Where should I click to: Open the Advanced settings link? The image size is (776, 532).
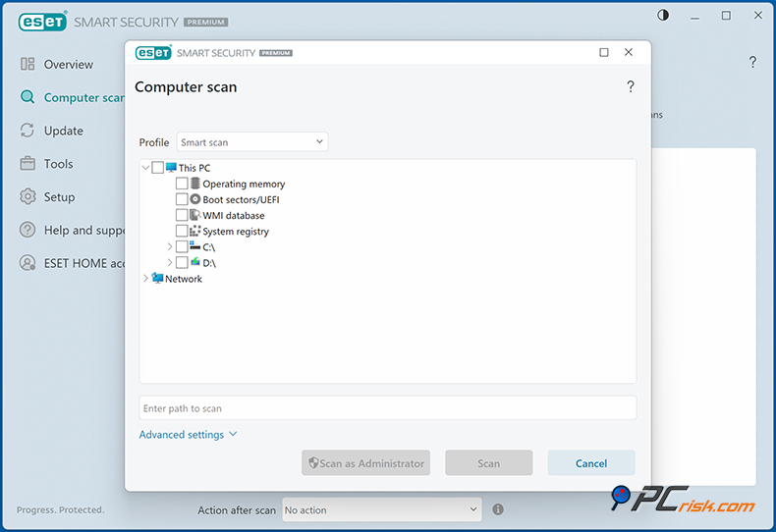click(182, 434)
